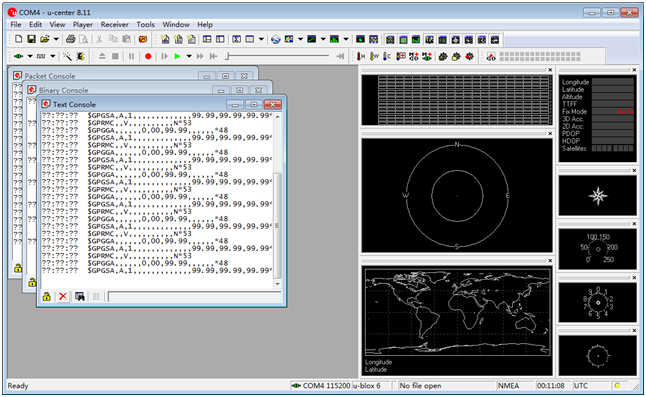Toggle first docking window button in toolbar
Image resolution: width=646 pixels, height=397 pixels.
390,40
